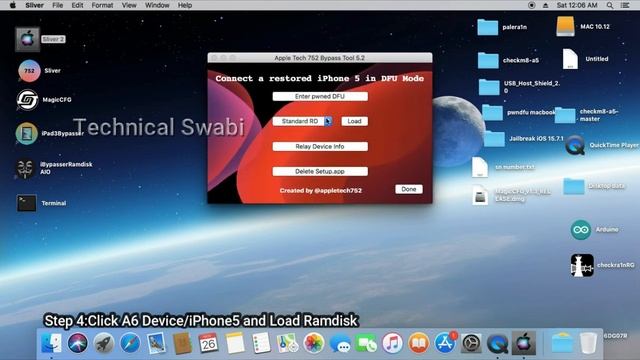Screen dimensions: 640x360
Task: Open Contacts from the Dock
Action: (182, 343)
